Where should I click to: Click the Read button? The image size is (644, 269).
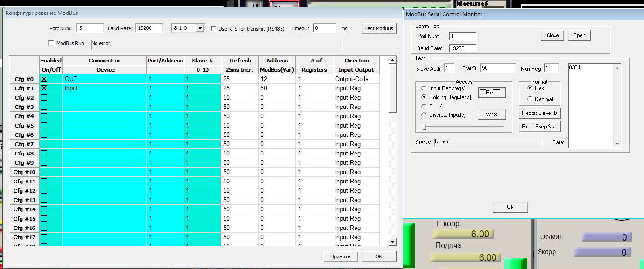click(492, 93)
